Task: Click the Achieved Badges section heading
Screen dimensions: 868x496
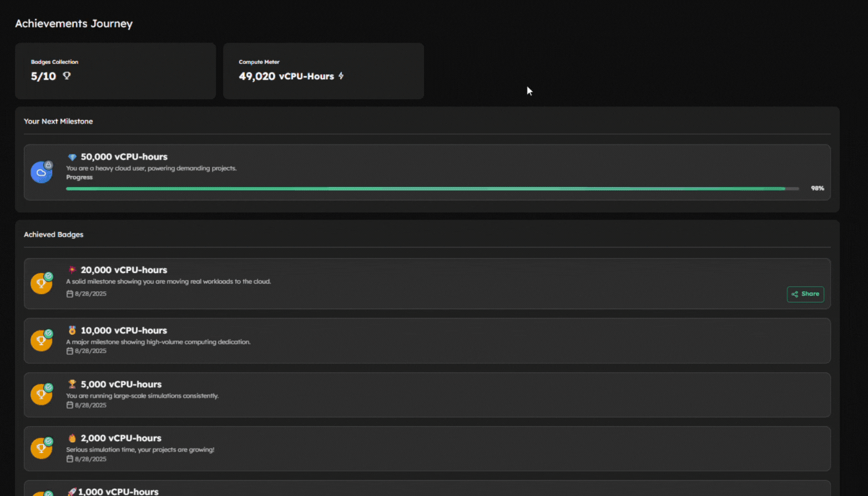Action: [x=54, y=235]
